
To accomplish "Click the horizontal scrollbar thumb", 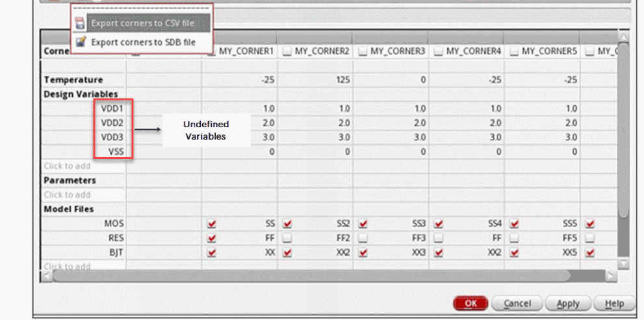I will point(311,276).
